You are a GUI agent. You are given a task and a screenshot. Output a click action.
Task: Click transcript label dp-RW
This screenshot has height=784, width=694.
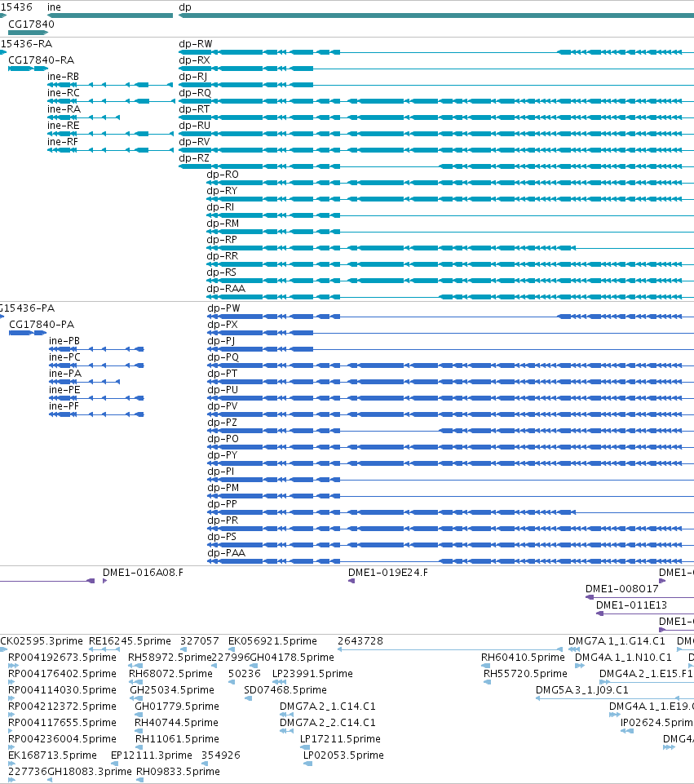pyautogui.click(x=196, y=44)
